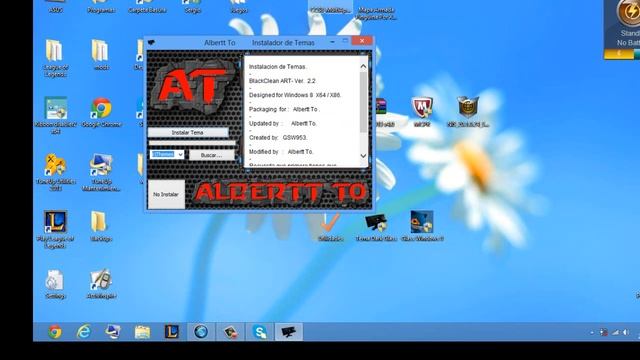Click the theme installer icon on the taskbar

pos(289,332)
